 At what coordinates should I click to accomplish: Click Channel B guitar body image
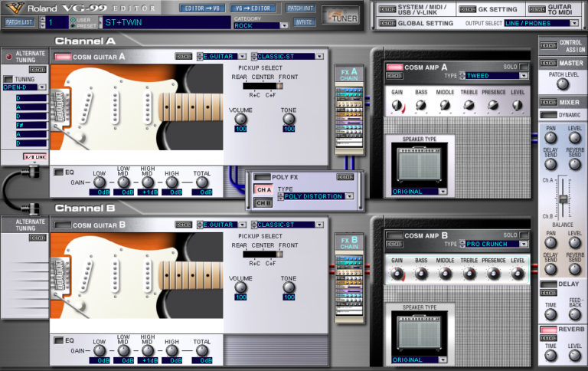pos(136,276)
